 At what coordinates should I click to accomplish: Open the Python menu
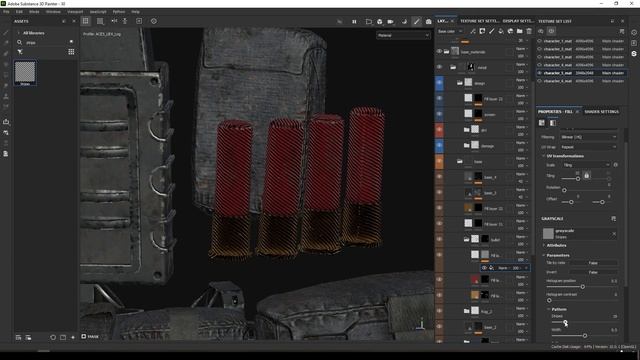click(x=119, y=12)
